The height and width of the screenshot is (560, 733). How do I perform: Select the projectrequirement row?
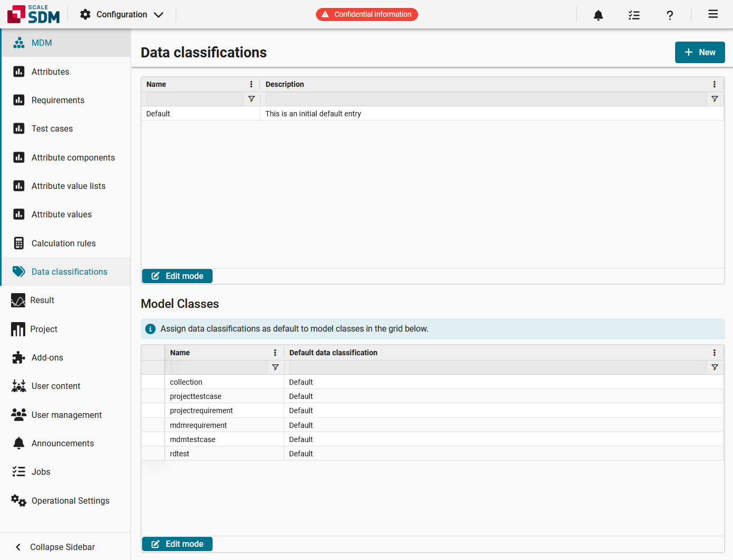click(433, 411)
